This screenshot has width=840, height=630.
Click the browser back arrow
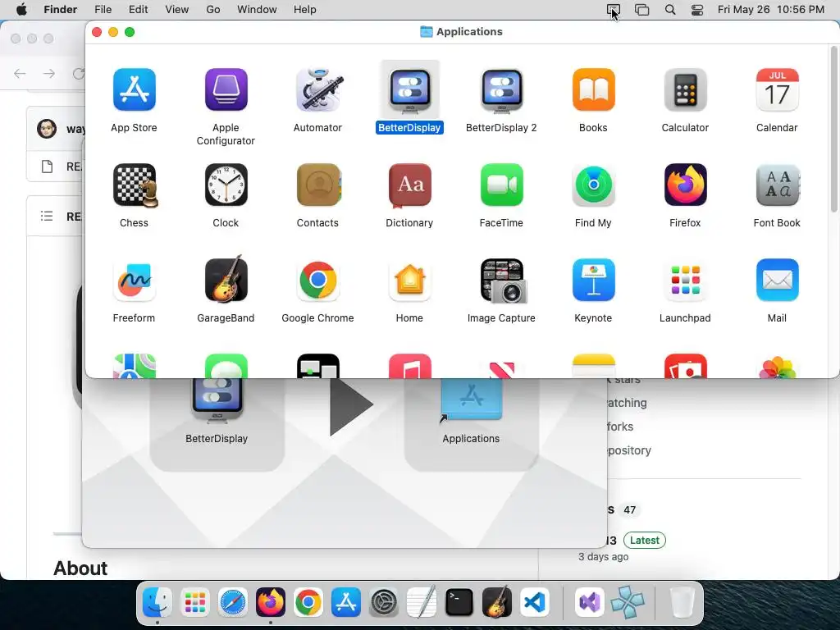tap(20, 73)
